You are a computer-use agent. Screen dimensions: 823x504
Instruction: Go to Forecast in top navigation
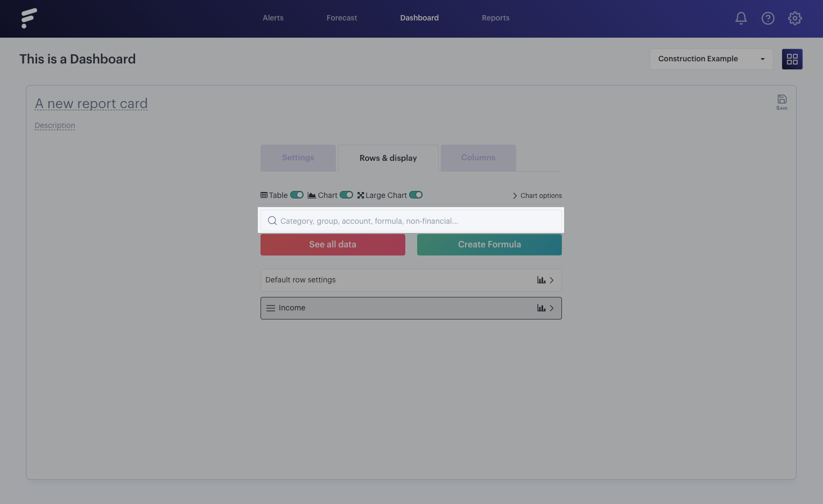click(342, 18)
